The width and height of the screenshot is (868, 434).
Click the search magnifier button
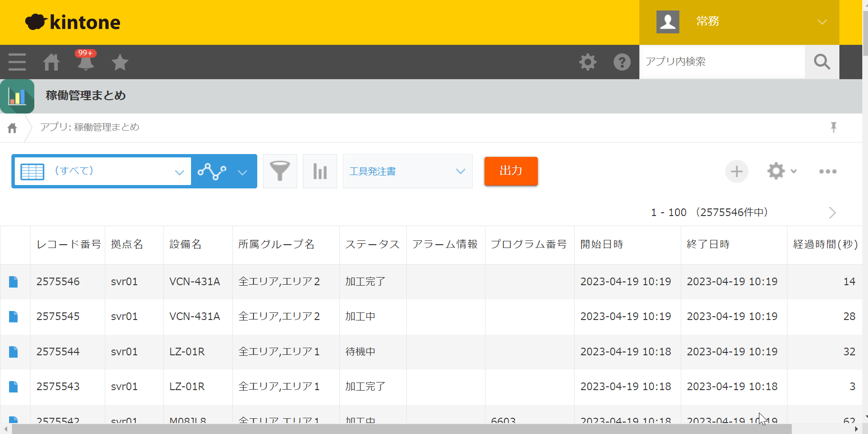(822, 62)
